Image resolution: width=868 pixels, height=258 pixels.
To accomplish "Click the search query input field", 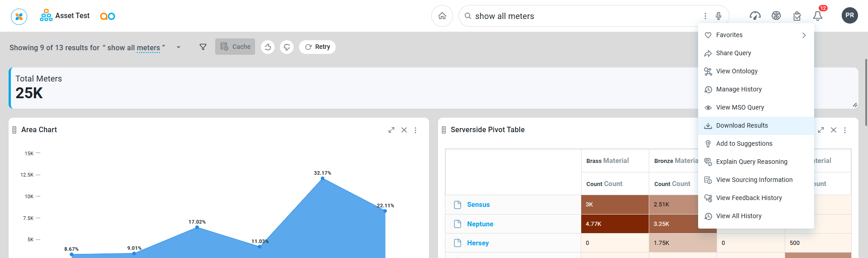I will [x=584, y=16].
